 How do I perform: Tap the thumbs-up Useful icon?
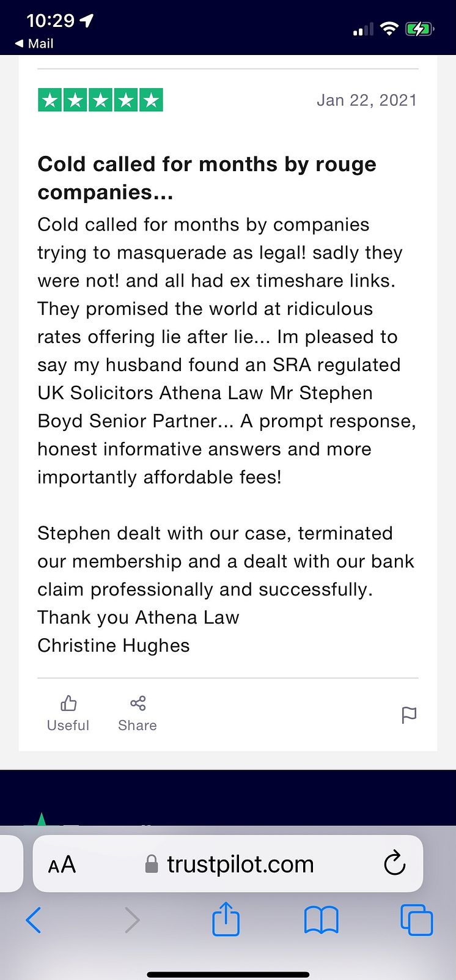(x=68, y=703)
